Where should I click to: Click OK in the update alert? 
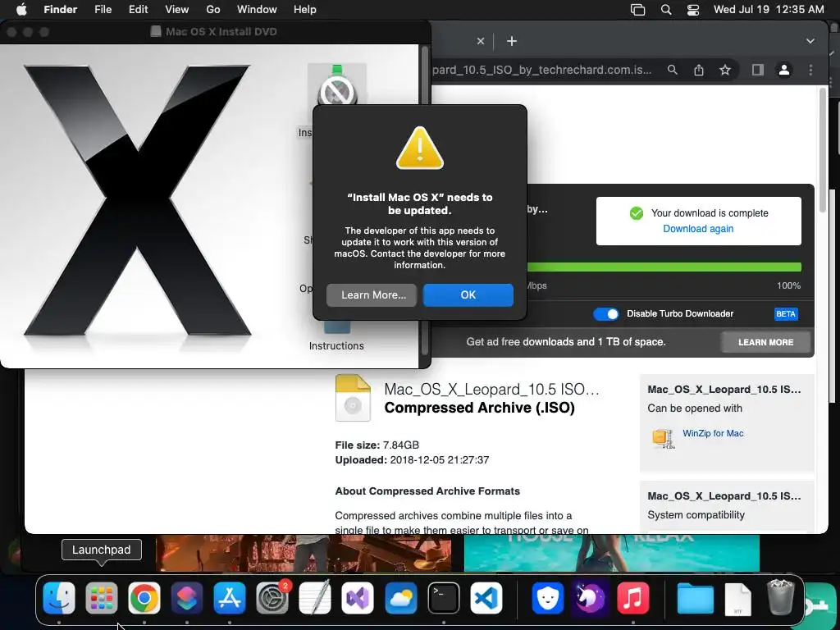pyautogui.click(x=468, y=295)
